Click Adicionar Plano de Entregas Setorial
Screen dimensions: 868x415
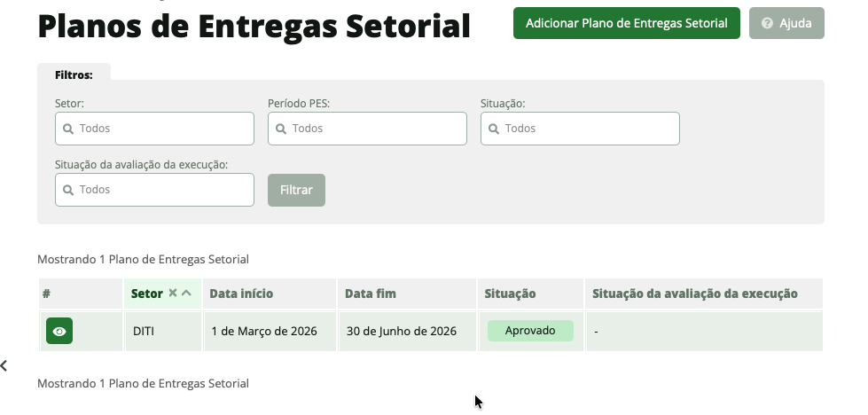pos(626,24)
